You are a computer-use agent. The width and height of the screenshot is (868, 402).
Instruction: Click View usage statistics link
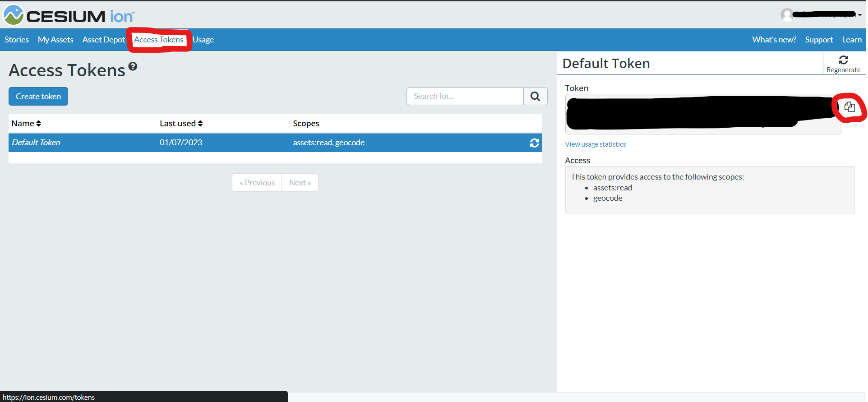pos(596,144)
